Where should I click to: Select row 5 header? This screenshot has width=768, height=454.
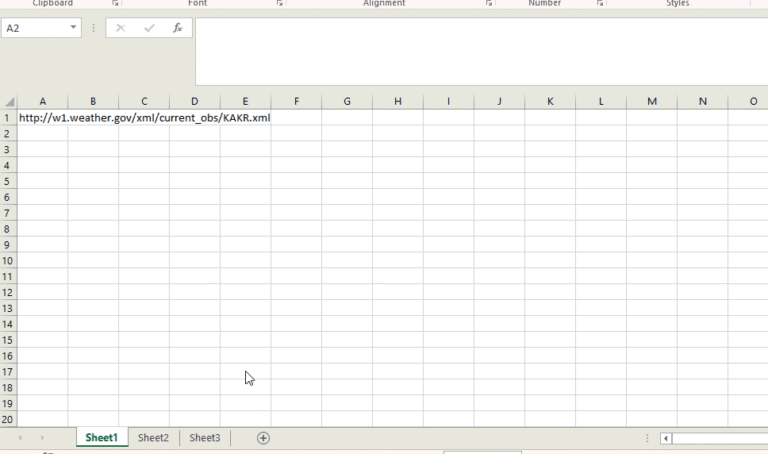click(7, 181)
